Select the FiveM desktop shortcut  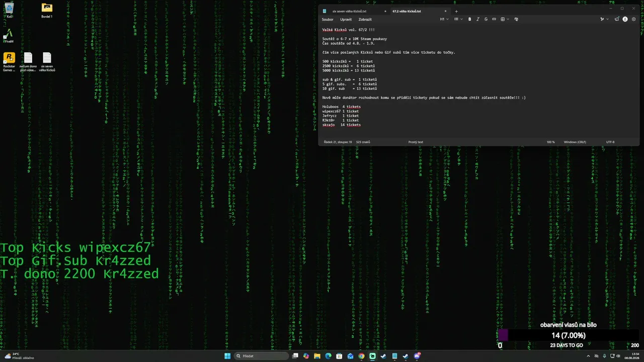point(9,36)
